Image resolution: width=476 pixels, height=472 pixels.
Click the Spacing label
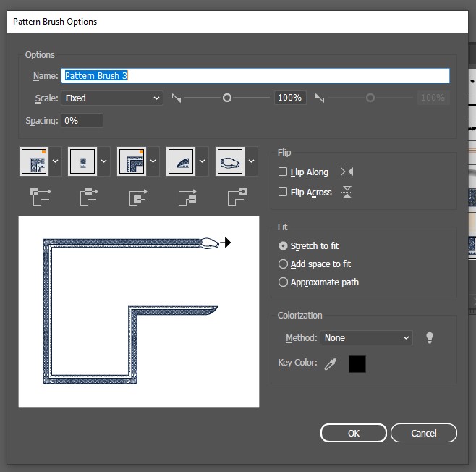[x=42, y=121]
